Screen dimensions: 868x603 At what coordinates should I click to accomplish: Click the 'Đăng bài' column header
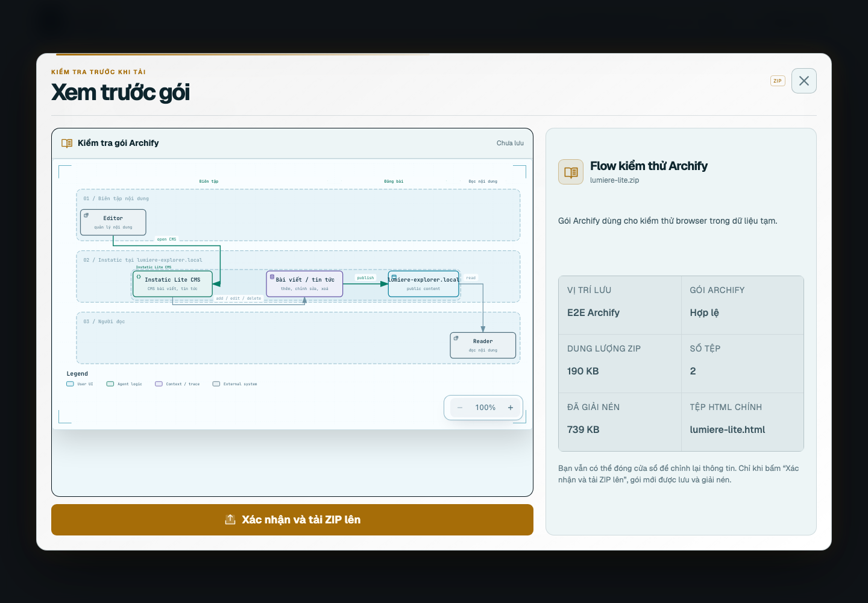click(394, 182)
